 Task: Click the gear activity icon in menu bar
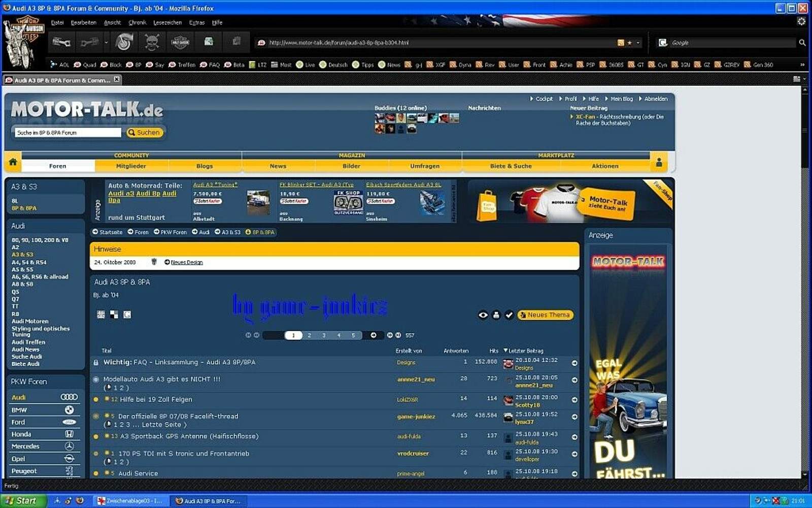pos(801,21)
